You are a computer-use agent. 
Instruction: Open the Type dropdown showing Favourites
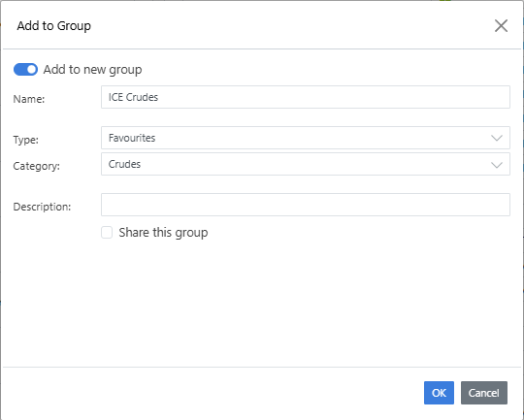306,138
